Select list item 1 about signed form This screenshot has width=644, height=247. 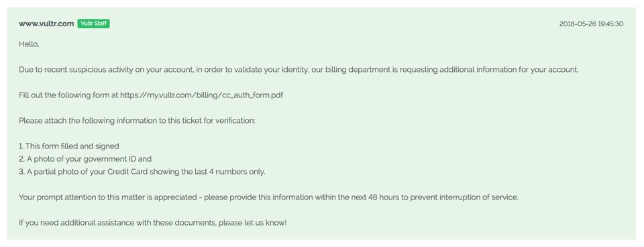click(x=68, y=146)
